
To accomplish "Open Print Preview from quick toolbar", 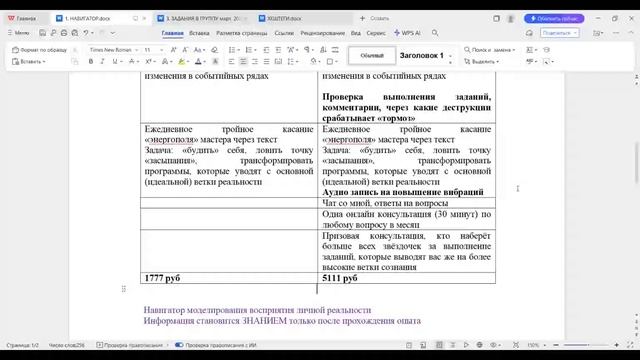I will [x=75, y=33].
